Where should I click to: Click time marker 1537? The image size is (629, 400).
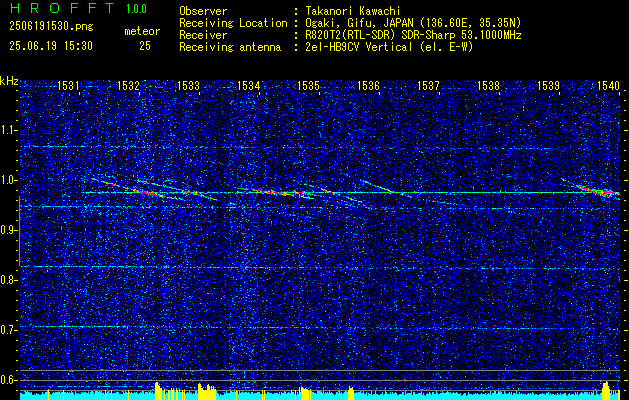(x=428, y=85)
